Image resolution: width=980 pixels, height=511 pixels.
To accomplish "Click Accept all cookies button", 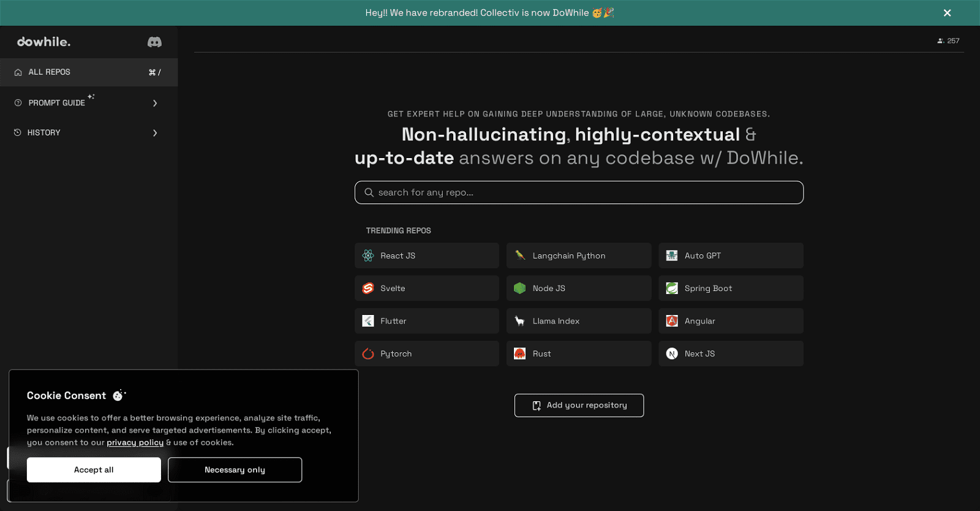I will click(x=94, y=470).
